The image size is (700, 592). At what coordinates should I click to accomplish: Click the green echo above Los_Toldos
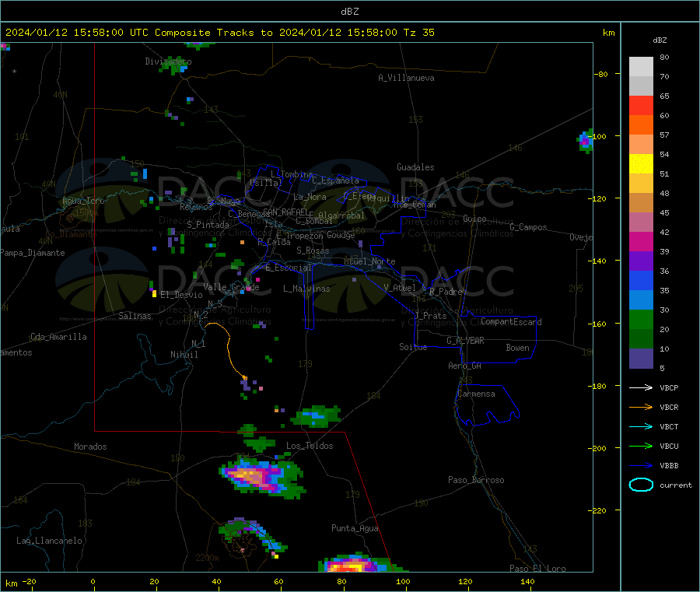pyautogui.click(x=316, y=416)
